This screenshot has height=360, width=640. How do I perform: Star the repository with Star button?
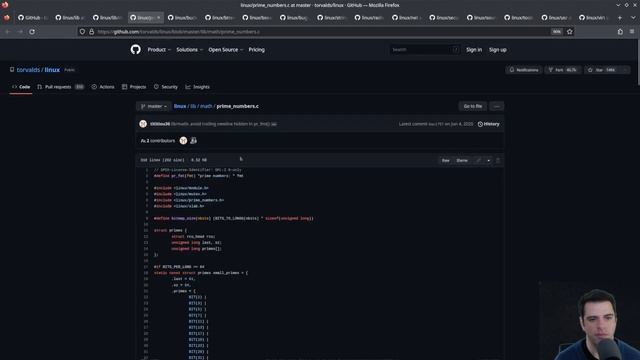click(602, 70)
